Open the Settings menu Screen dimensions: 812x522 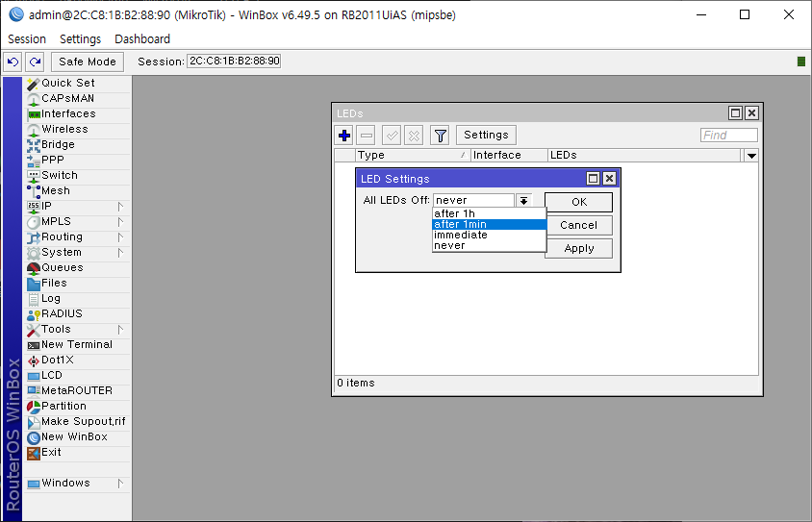point(80,39)
